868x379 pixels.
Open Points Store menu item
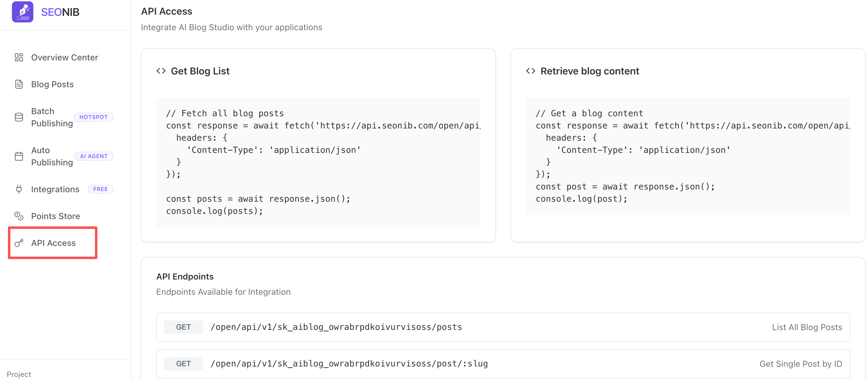[55, 216]
